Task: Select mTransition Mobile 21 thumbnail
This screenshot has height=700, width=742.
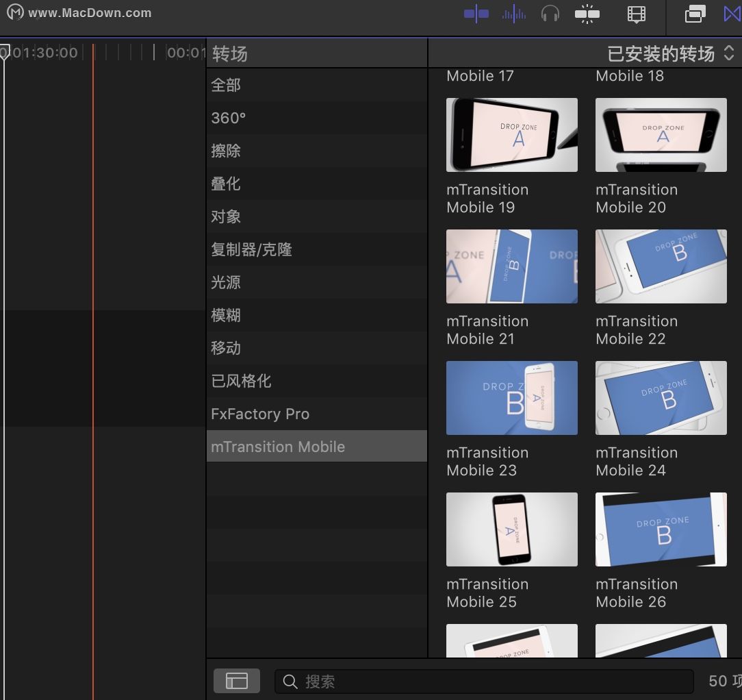Action: click(x=511, y=266)
